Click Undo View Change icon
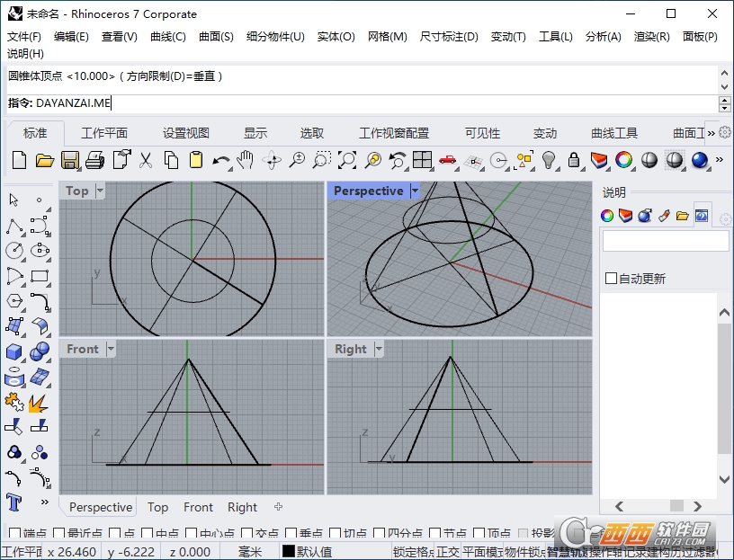Screen dimensions: 734x560 point(398,160)
